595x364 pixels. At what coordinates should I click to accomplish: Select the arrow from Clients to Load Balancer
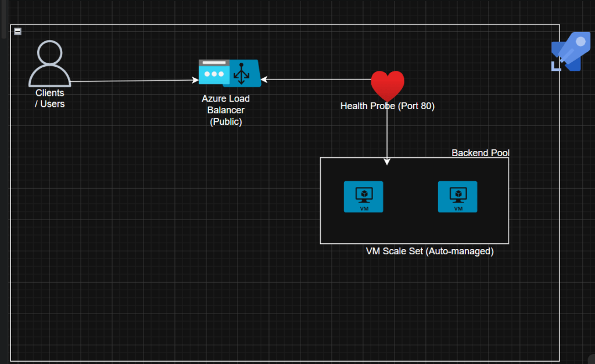[134, 81]
